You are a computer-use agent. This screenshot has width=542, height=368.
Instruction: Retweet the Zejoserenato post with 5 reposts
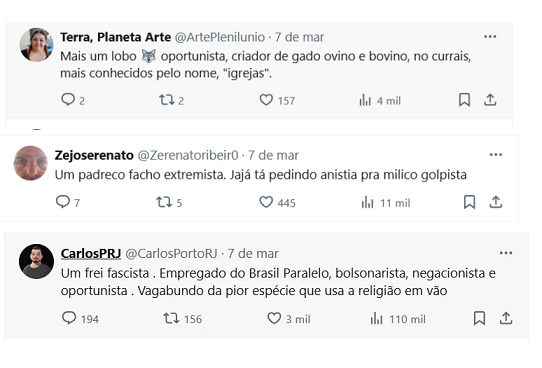tap(164, 202)
